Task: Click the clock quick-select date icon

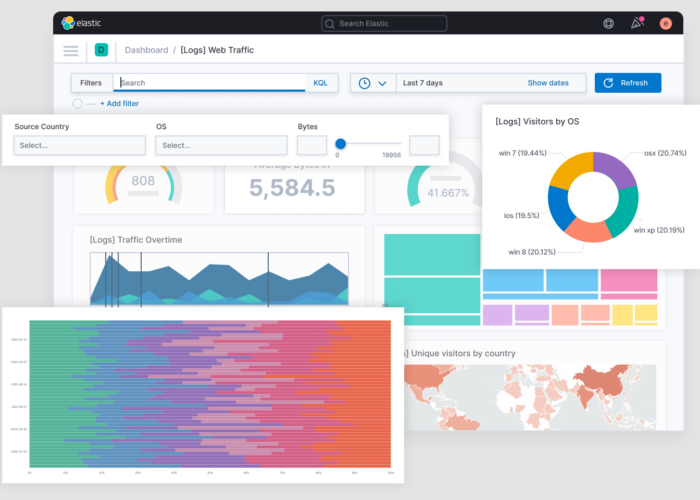Action: 364,83
